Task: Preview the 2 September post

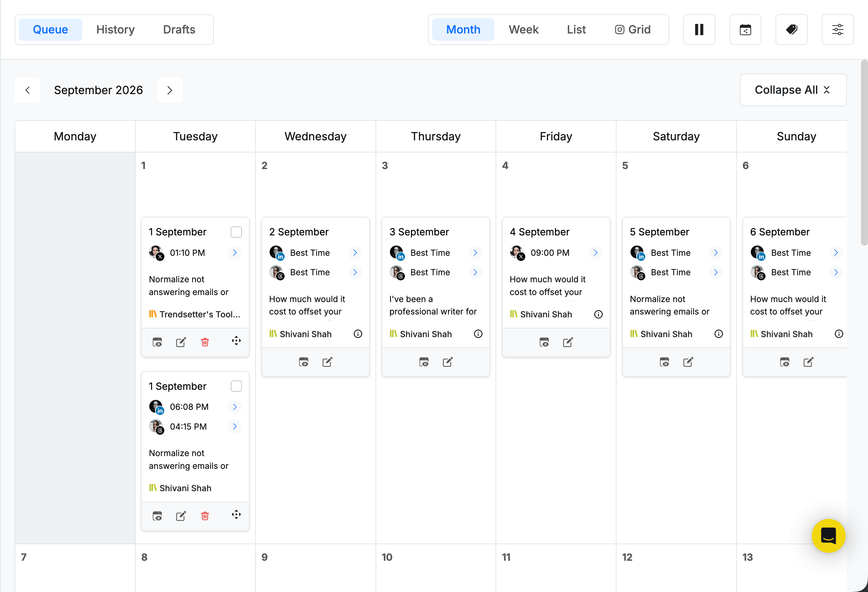Action: pyautogui.click(x=304, y=362)
